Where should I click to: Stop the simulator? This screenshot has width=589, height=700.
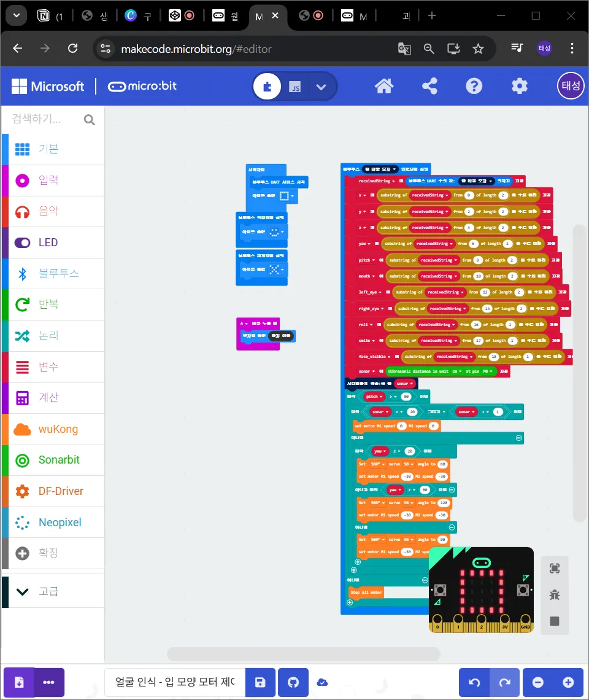coord(554,621)
